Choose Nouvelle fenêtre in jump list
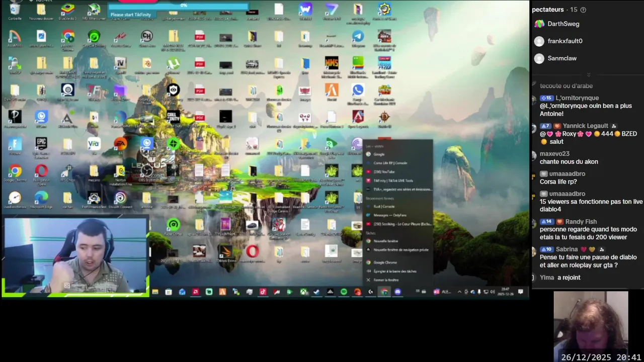This screenshot has width=644, height=362. point(397,241)
